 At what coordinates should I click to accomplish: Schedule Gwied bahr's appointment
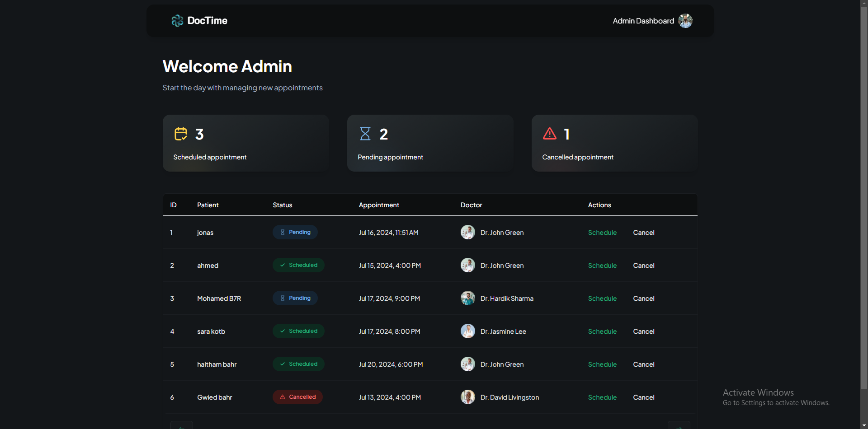point(602,397)
